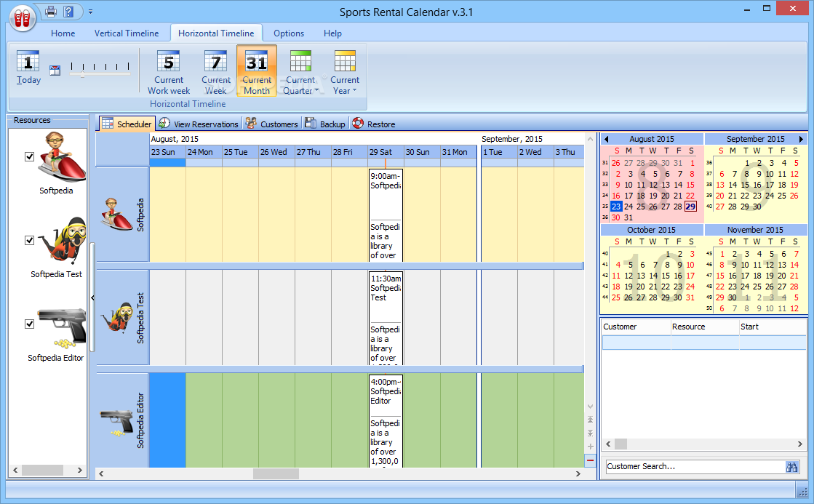Click the Softpedia Test row header in scheduler
Image resolution: width=814 pixels, height=504 pixels.
pyautogui.click(x=123, y=318)
